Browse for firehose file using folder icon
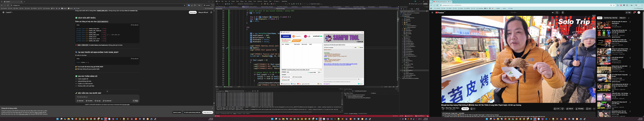Image resolution: width=644 pixels, height=121 pixels. (x=321, y=70)
